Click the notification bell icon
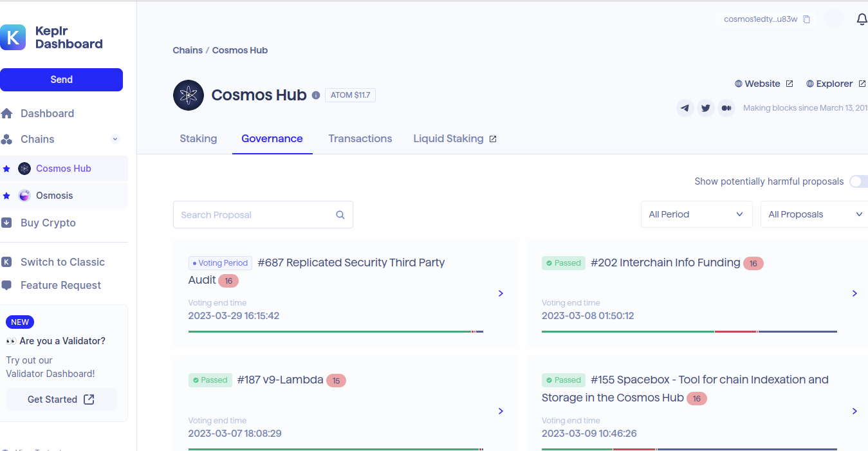The height and width of the screenshot is (451, 868). pyautogui.click(x=862, y=19)
